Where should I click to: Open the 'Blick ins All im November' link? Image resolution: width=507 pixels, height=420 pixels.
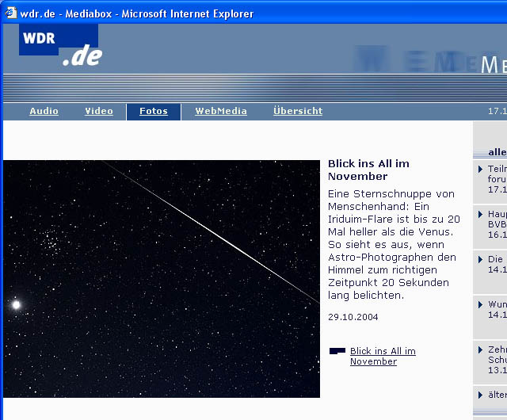(x=383, y=356)
